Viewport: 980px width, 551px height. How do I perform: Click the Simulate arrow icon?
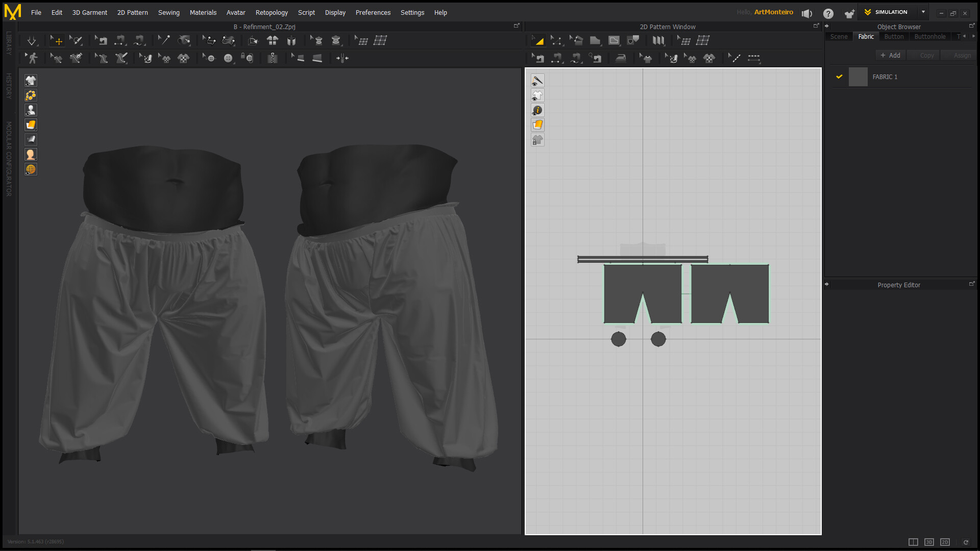pyautogui.click(x=32, y=41)
